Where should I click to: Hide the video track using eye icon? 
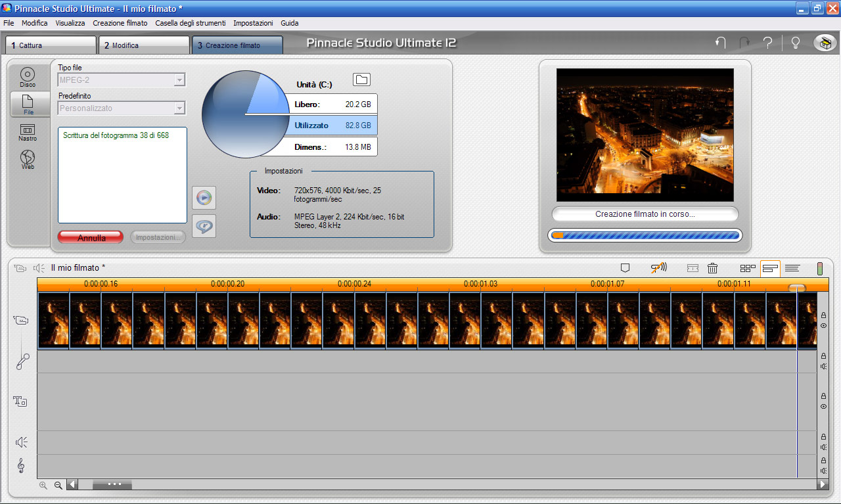tap(823, 326)
